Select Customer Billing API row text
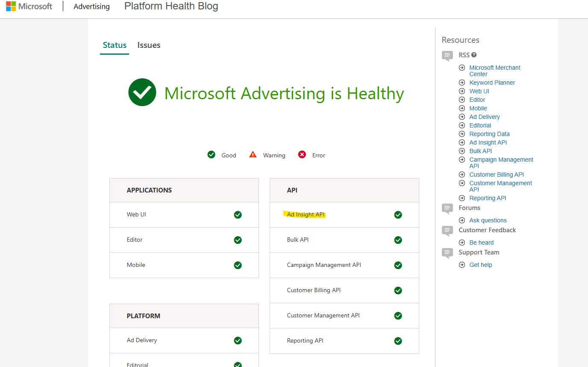Image resolution: width=588 pixels, height=367 pixels. [x=314, y=290]
